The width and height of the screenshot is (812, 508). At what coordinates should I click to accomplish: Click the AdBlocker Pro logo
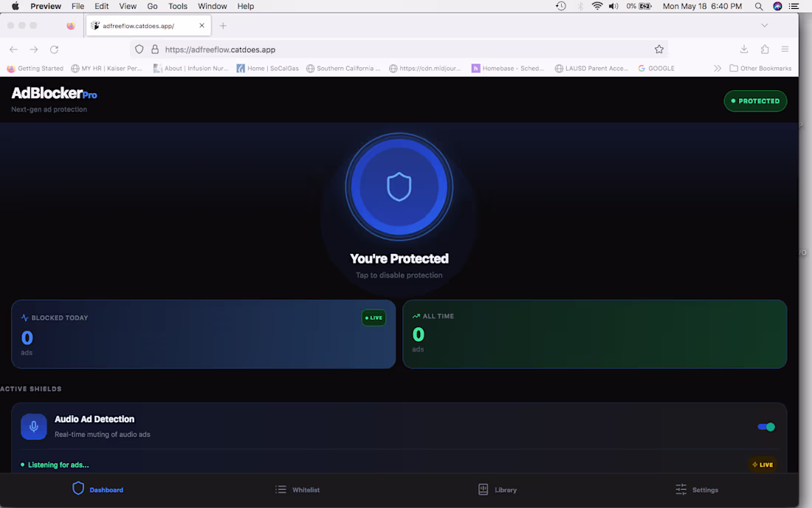[x=54, y=93]
